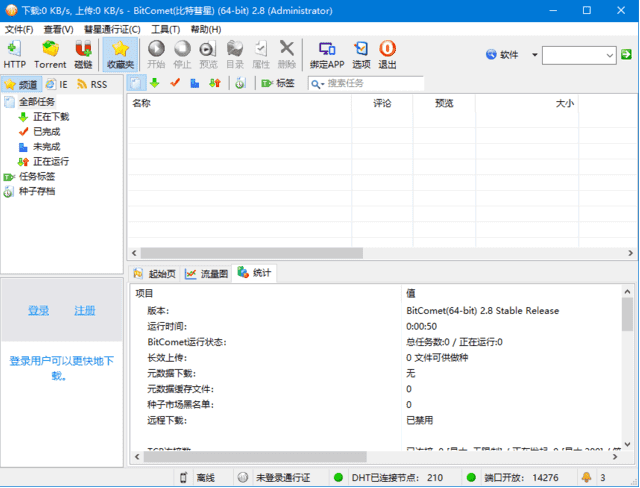Image resolution: width=640 pixels, height=488 pixels.
Task: Click the statistics panel vertical scrollbar
Action: (627, 314)
